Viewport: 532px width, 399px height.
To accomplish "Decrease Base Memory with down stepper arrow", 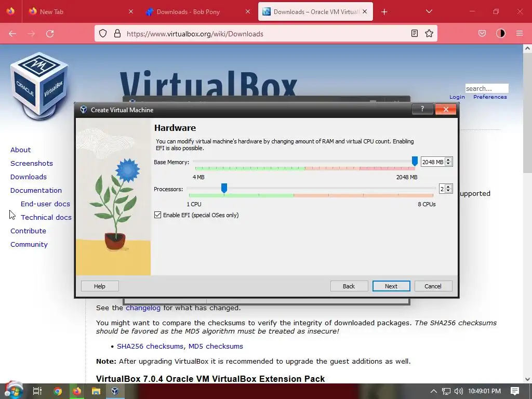I will 448,164.
